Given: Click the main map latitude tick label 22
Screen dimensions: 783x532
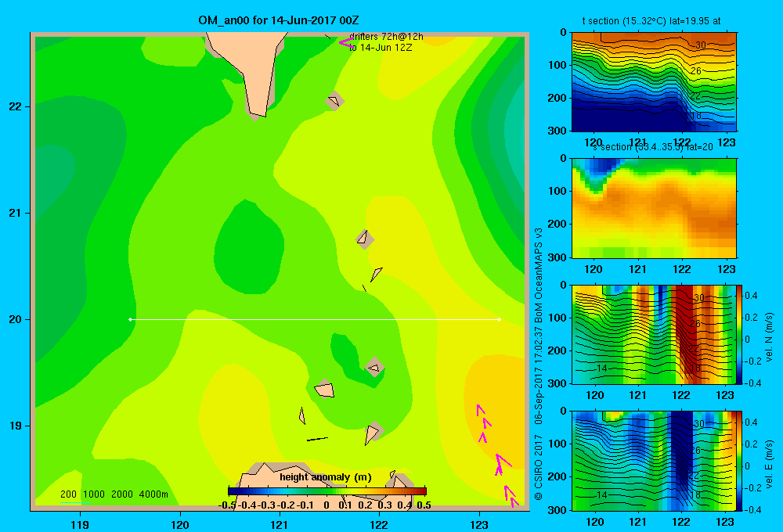Looking at the screenshot, I should (x=16, y=107).
